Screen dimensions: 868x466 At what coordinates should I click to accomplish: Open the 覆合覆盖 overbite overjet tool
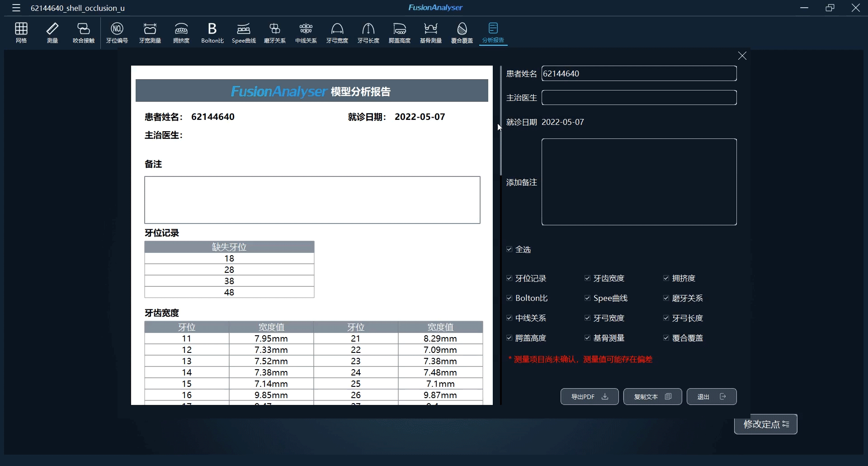click(x=462, y=33)
